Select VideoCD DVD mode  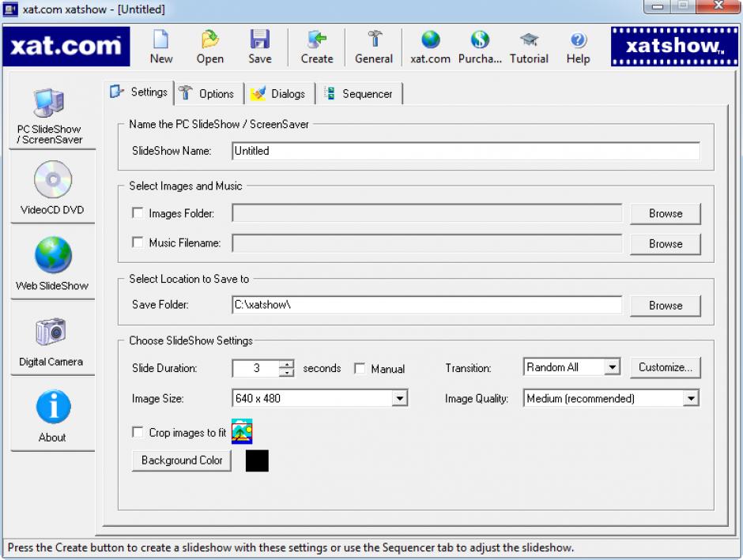click(52, 187)
